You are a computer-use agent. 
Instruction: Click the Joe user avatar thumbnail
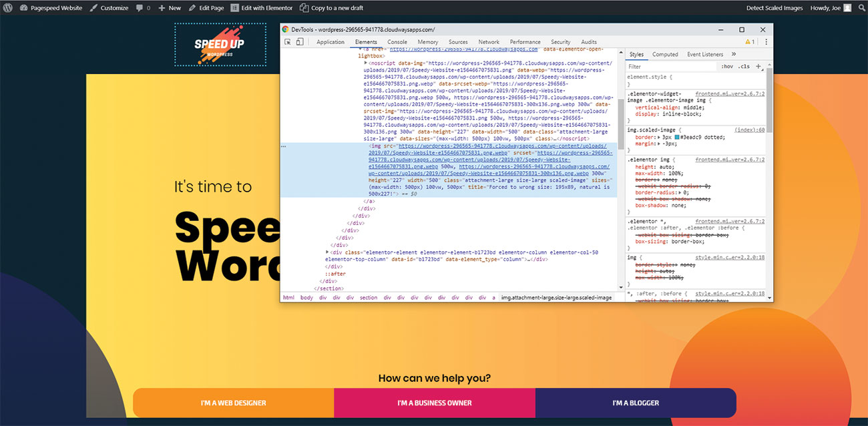847,8
